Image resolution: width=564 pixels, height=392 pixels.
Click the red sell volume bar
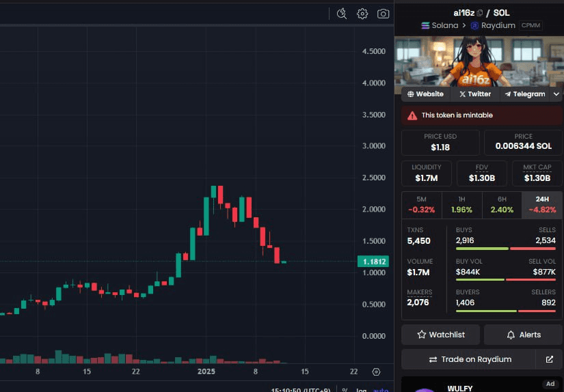[x=531, y=279]
